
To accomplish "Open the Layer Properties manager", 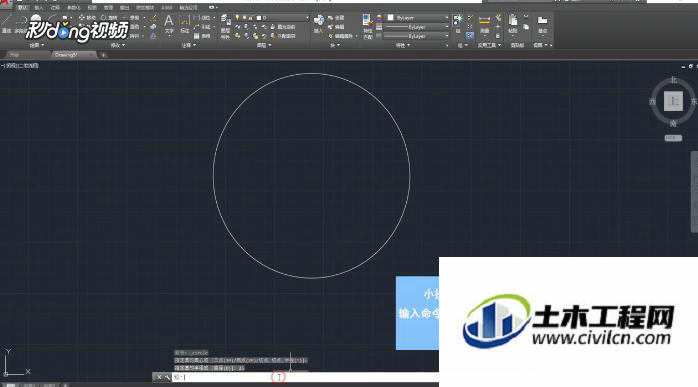I will pos(226,24).
